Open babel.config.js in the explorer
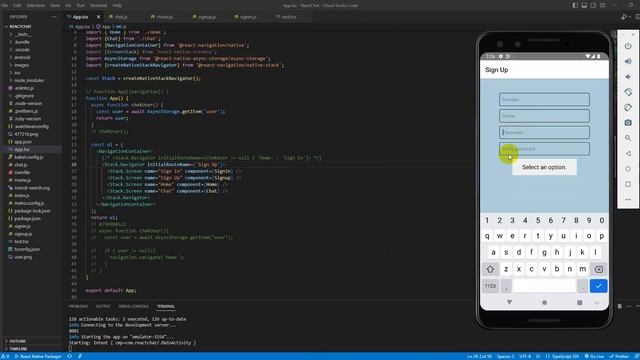 point(29,157)
